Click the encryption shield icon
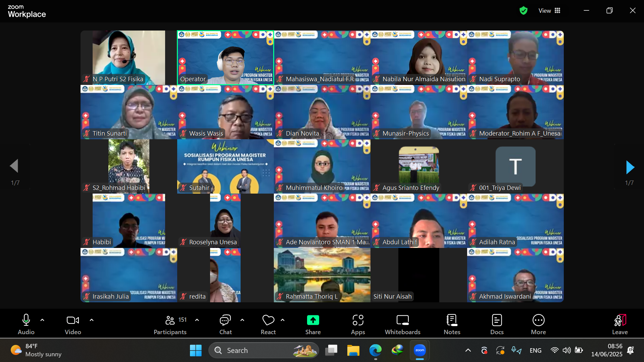The width and height of the screenshot is (644, 362). point(523,11)
